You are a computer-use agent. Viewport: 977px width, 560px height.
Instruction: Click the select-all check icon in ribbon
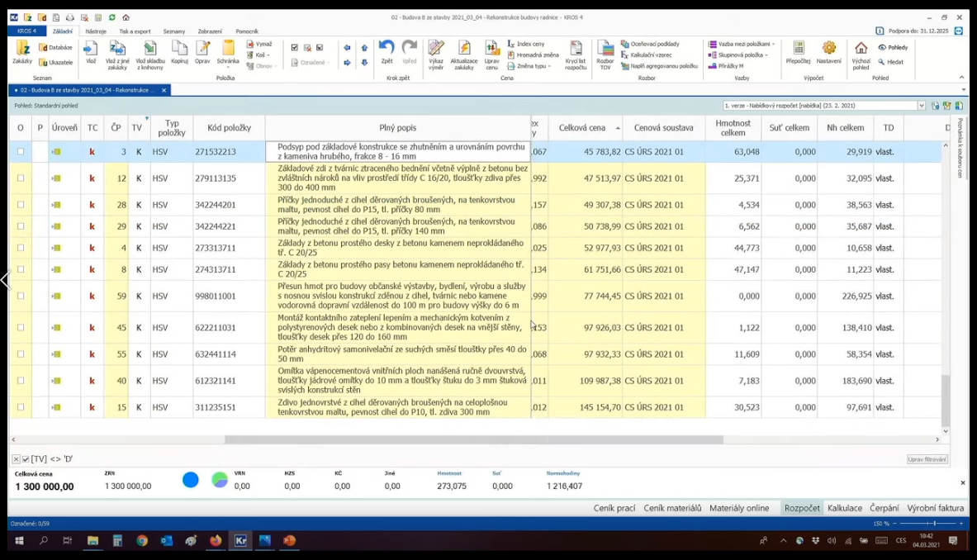coord(295,47)
